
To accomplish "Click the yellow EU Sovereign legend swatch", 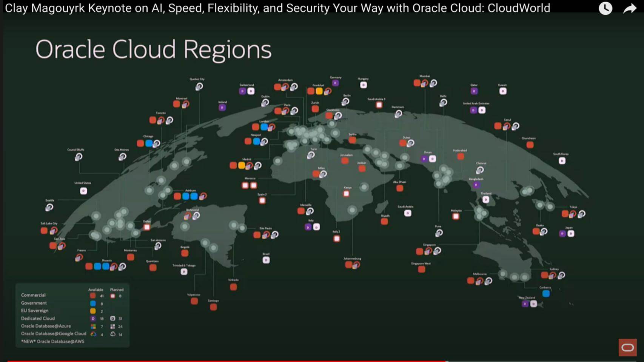I will pos(93,311).
